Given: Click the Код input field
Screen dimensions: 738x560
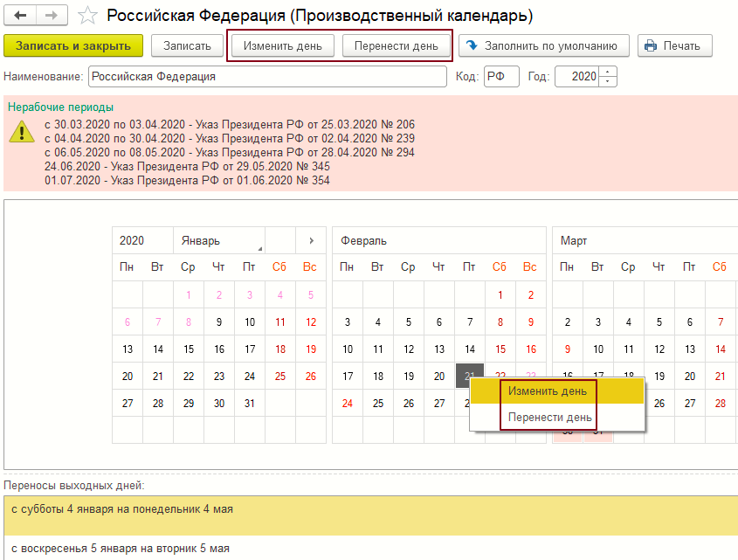Looking at the screenshot, I should pos(500,77).
